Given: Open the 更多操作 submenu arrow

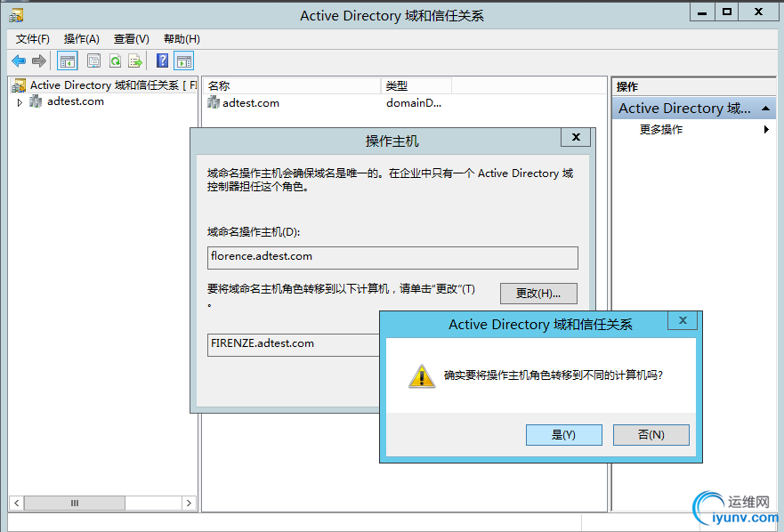Looking at the screenshot, I should click(766, 130).
